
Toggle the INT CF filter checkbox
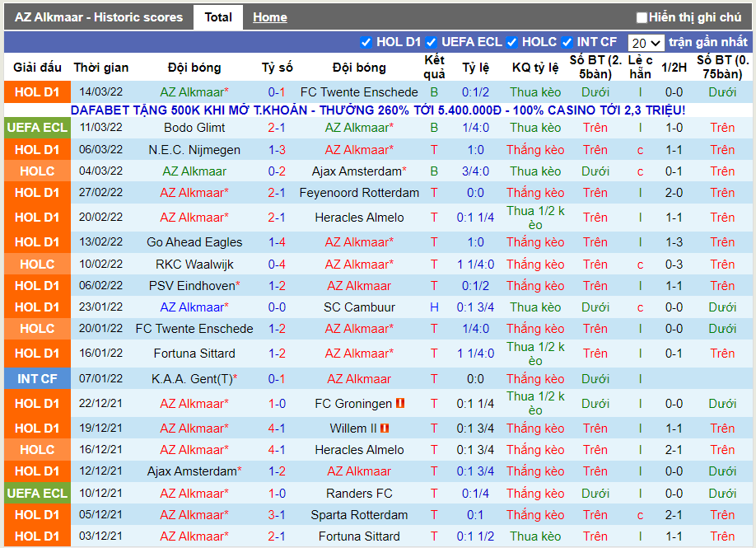point(567,43)
